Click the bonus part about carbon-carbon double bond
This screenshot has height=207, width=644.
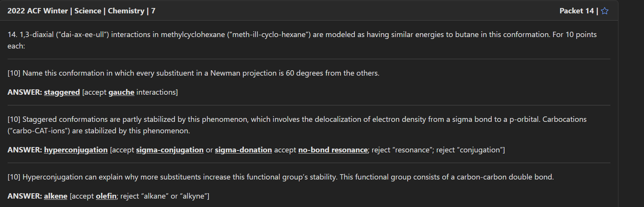(280, 177)
